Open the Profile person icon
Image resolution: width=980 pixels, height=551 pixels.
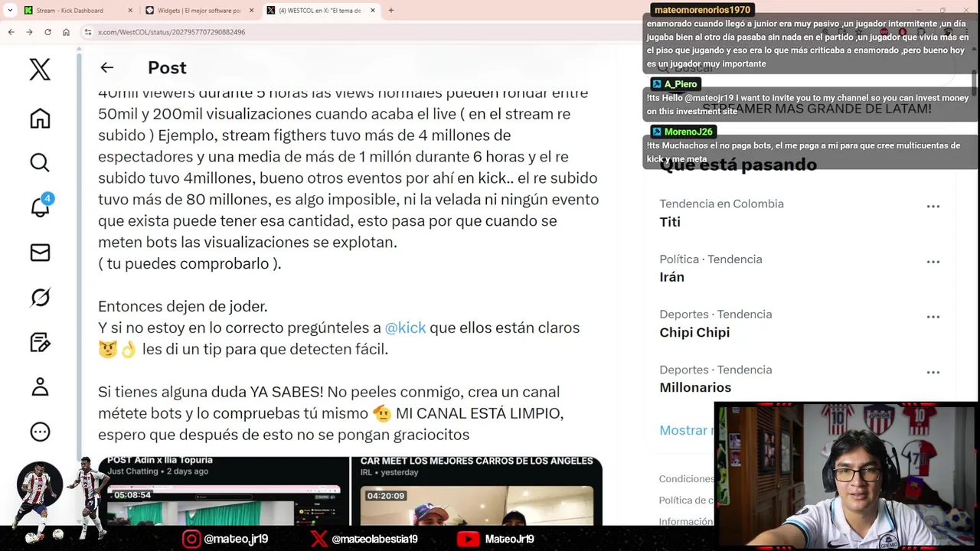(40, 386)
